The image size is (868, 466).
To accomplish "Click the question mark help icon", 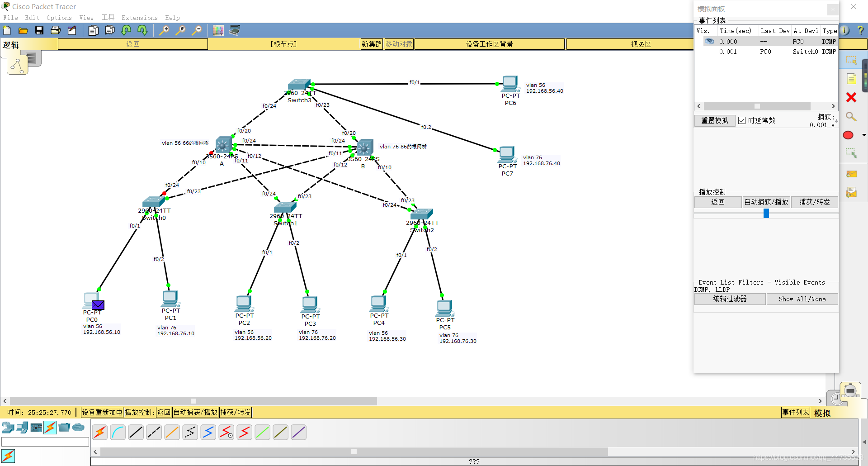I will click(860, 30).
